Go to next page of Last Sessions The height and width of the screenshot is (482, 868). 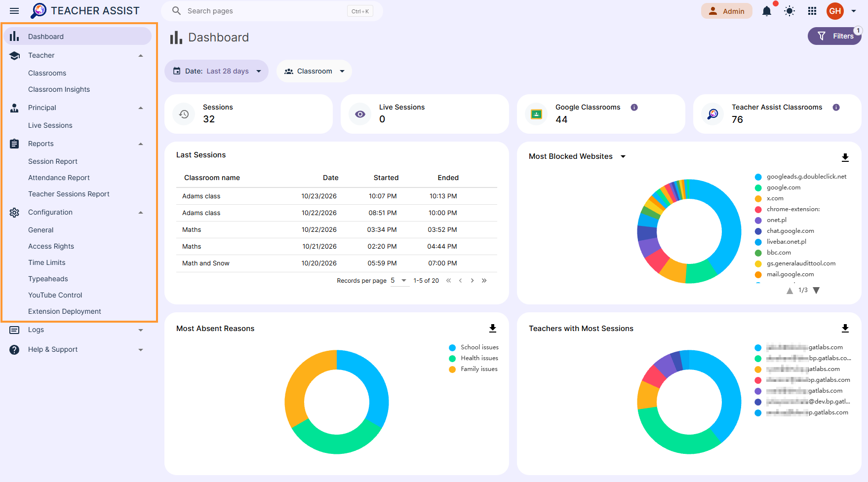[472, 280]
